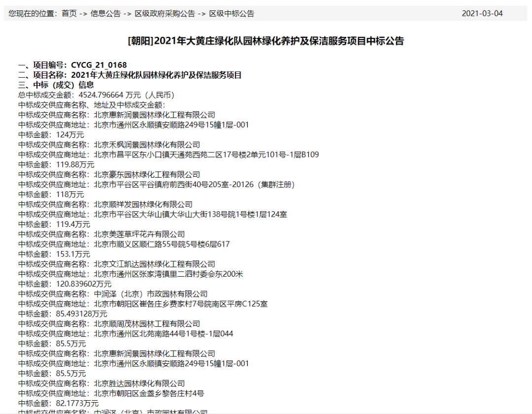Click the announcement title starting with [朝阳]
Image resolution: width=532 pixels, height=414 pixels.
266,41
